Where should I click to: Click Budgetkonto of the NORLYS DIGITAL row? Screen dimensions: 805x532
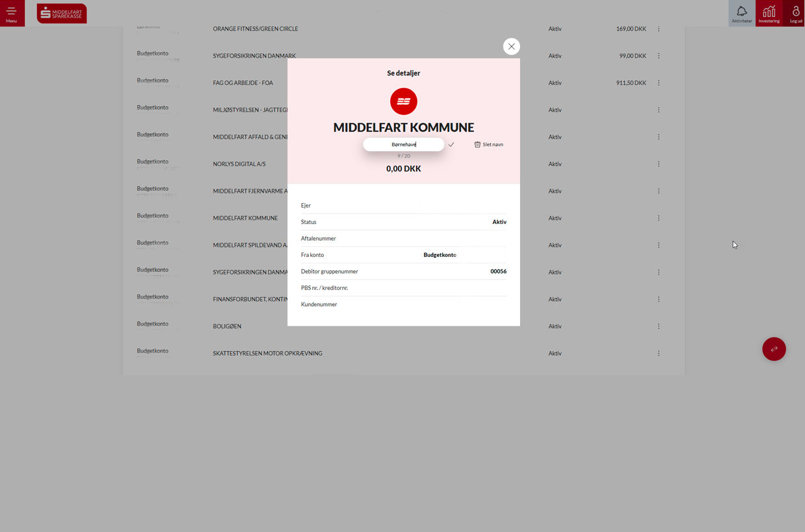tap(153, 162)
